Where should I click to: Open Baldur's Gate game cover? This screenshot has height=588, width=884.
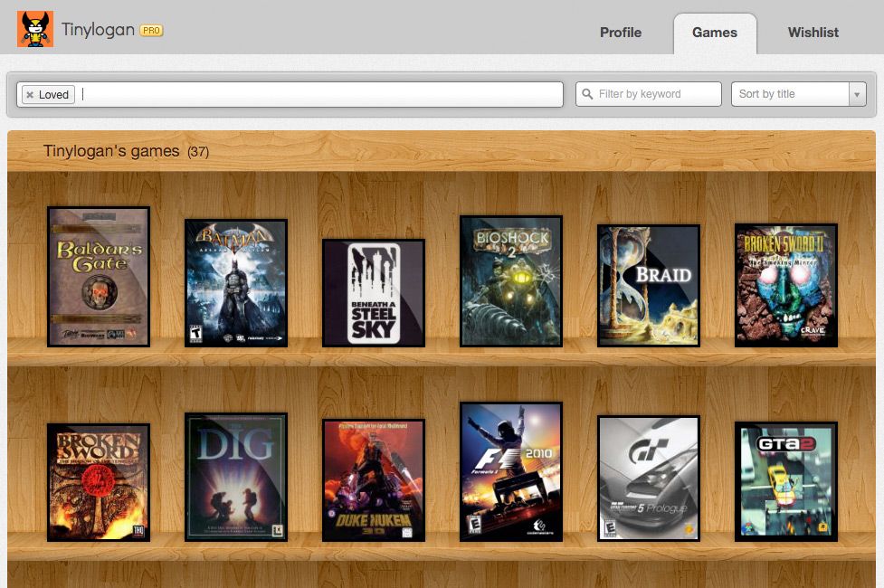pos(99,276)
